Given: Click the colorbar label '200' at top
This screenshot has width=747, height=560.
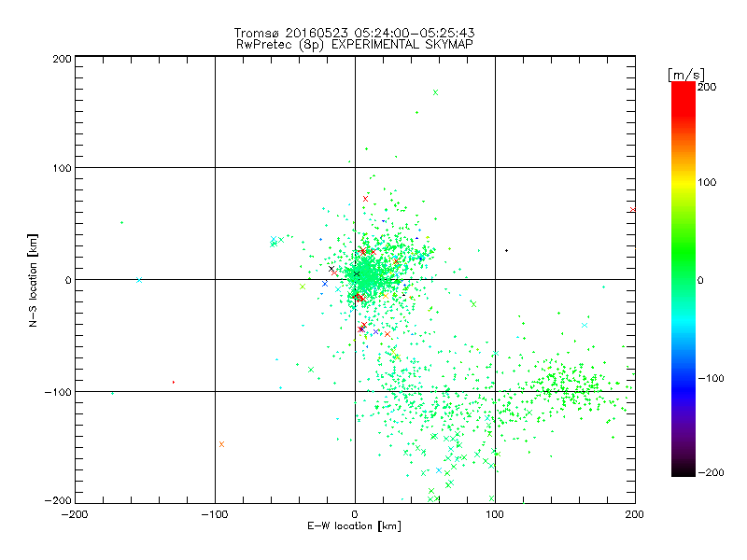Looking at the screenshot, I should coord(707,87).
